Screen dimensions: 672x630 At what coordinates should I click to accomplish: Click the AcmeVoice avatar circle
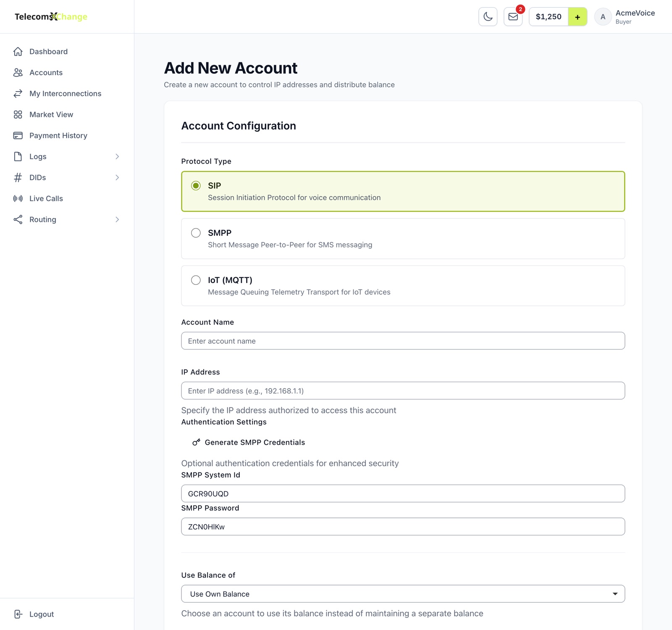[x=603, y=17]
